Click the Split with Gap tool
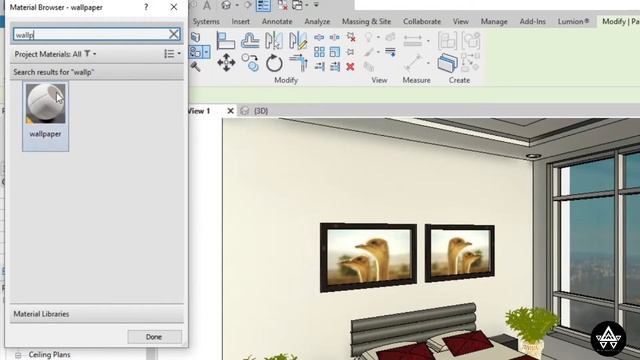Viewport: 640px width, 360px height. (335, 38)
